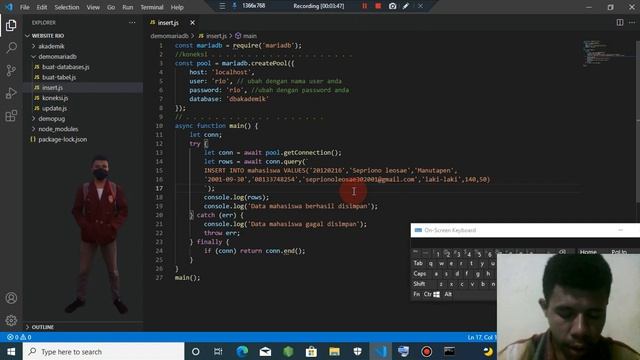Screen dimensions: 640x360
Task: Open File Explorer from taskbar
Action: coord(334,351)
